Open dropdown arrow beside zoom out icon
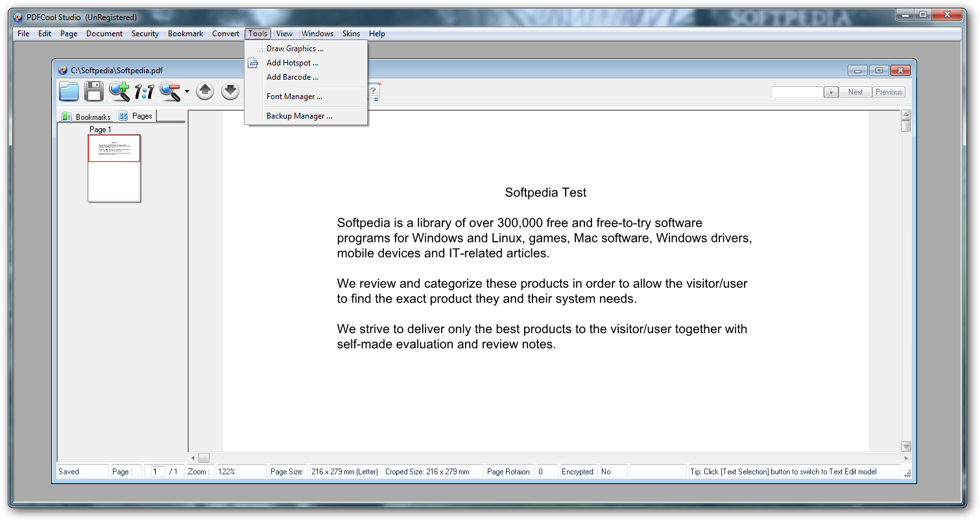 (x=187, y=91)
